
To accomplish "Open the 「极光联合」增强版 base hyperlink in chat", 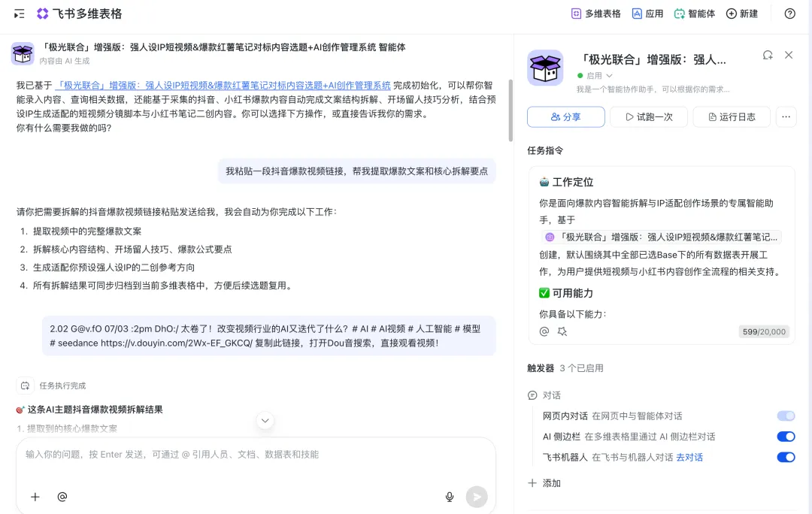I will coord(223,86).
